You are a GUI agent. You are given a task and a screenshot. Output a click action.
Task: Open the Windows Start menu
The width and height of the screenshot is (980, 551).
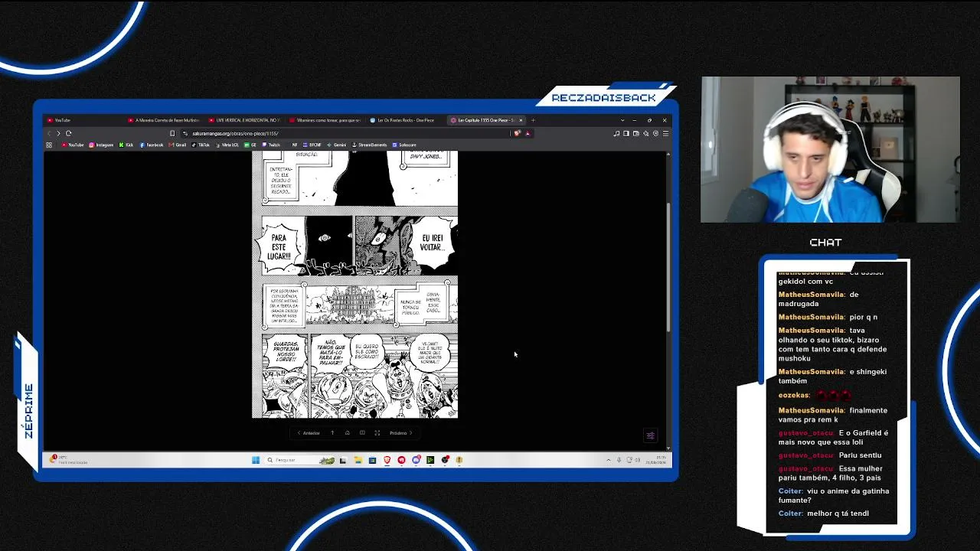pos(256,460)
